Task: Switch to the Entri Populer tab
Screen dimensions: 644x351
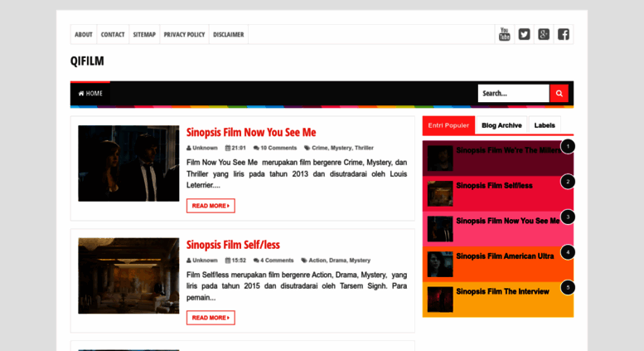Action: [x=448, y=125]
